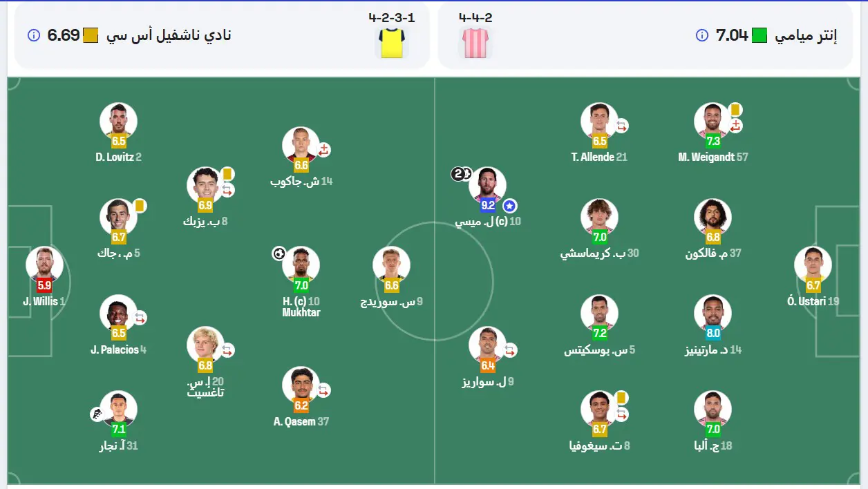Click the substitution icon next to A. Qasem
The width and height of the screenshot is (868, 489).
coord(323,390)
